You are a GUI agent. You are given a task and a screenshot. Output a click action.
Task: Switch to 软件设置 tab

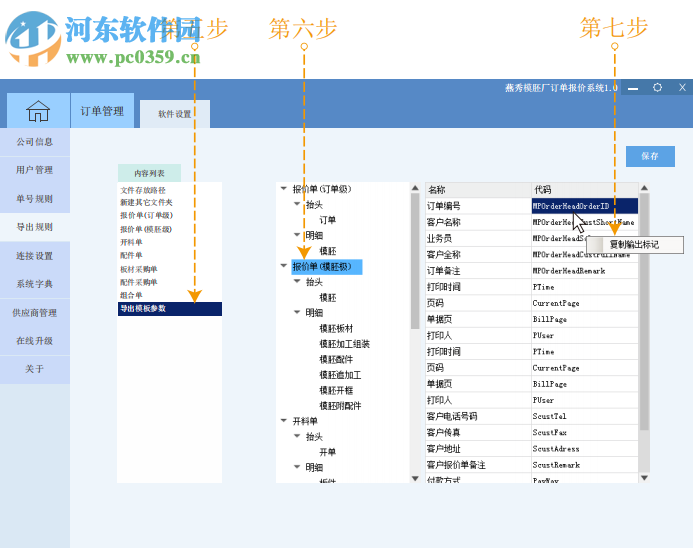[175, 114]
